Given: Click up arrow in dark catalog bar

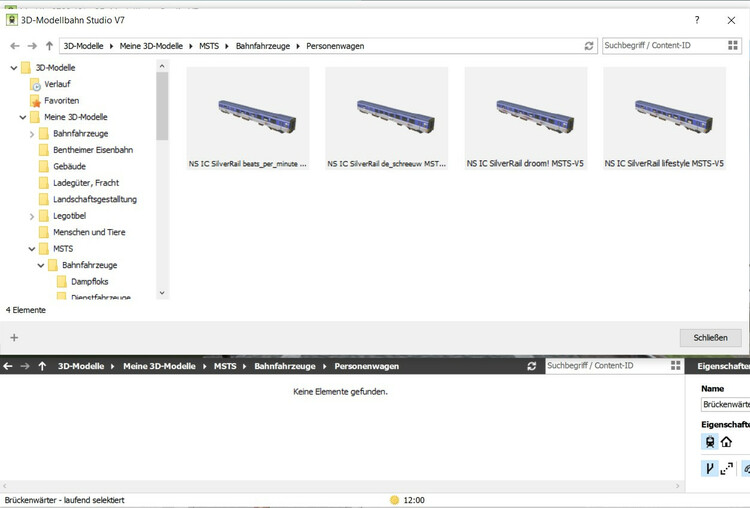Looking at the screenshot, I should click(x=42, y=366).
